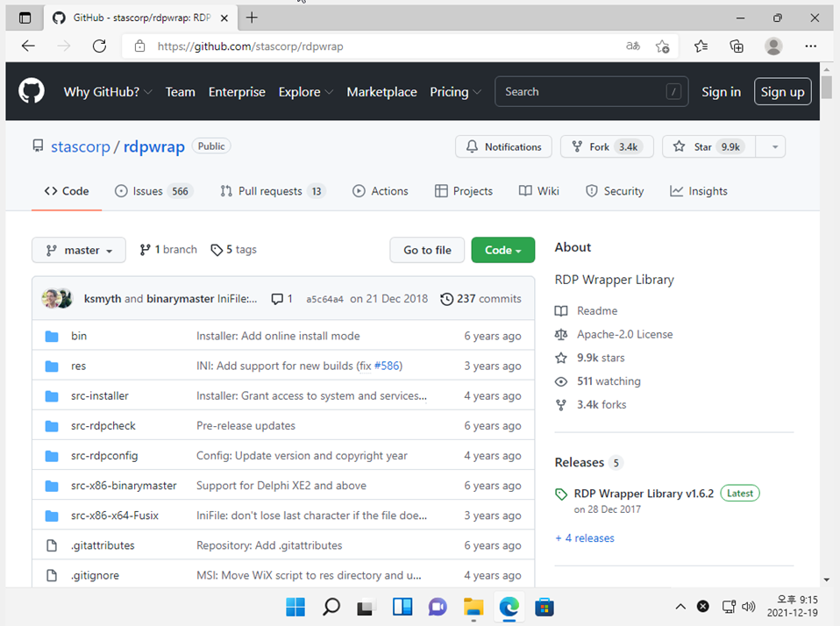Image resolution: width=840 pixels, height=626 pixels.
Task: Open the master branch selector
Action: [79, 250]
